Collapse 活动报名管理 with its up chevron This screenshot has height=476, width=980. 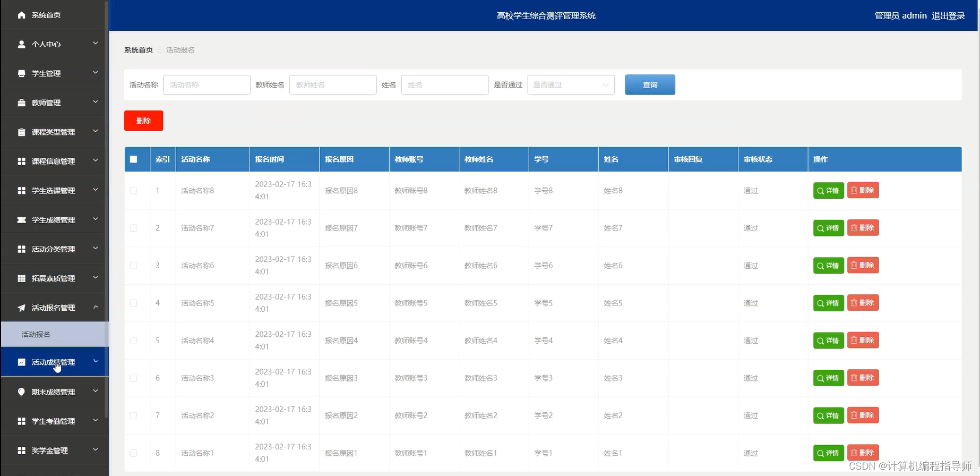96,307
